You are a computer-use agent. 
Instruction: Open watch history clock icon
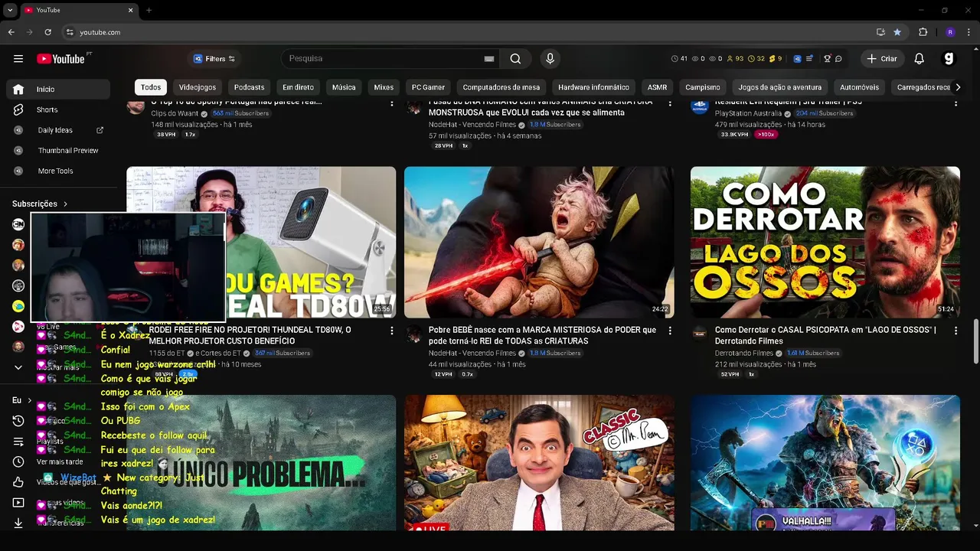click(18, 421)
